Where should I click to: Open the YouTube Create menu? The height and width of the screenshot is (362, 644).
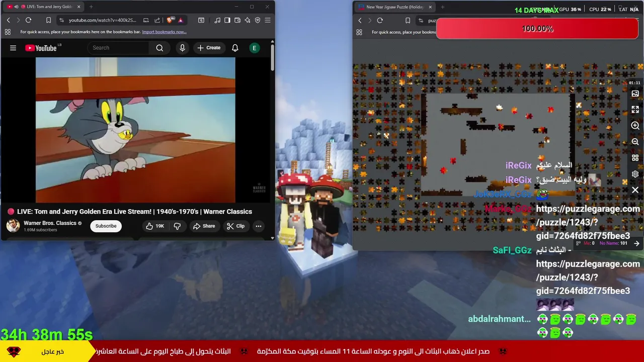pyautogui.click(x=209, y=48)
